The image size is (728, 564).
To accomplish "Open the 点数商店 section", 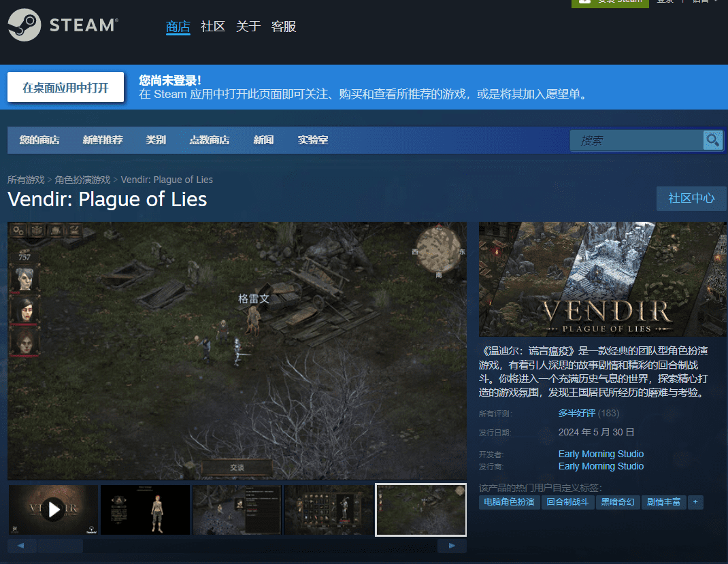I will tap(209, 140).
